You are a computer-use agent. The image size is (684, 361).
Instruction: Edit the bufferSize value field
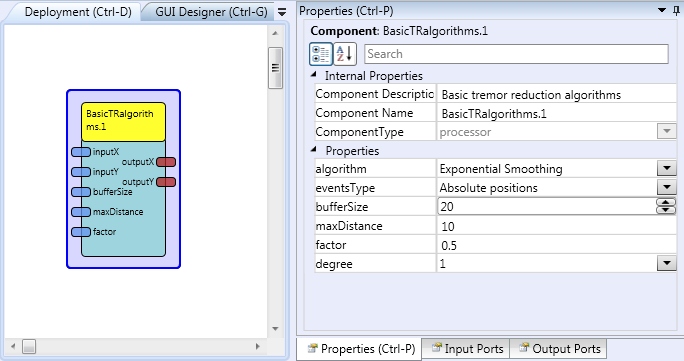[547, 206]
